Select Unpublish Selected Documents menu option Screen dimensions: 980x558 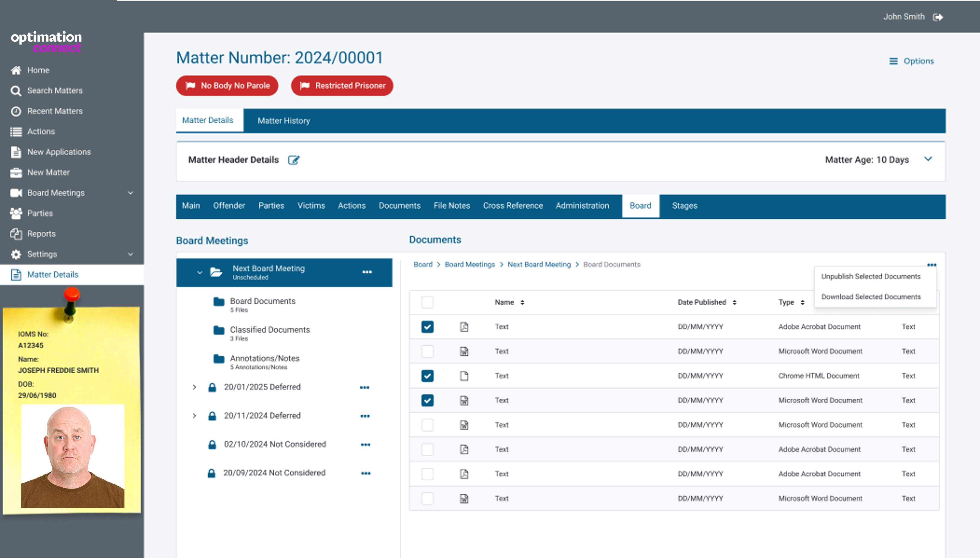coord(870,276)
